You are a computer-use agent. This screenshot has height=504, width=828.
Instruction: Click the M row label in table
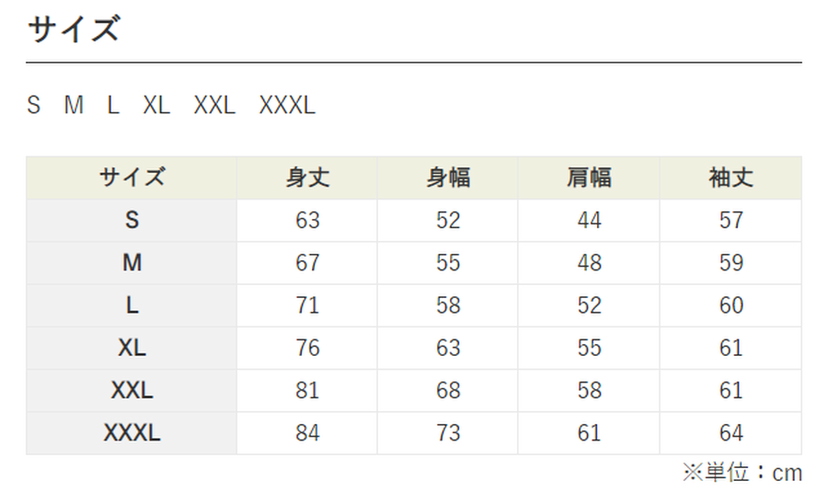click(x=132, y=263)
